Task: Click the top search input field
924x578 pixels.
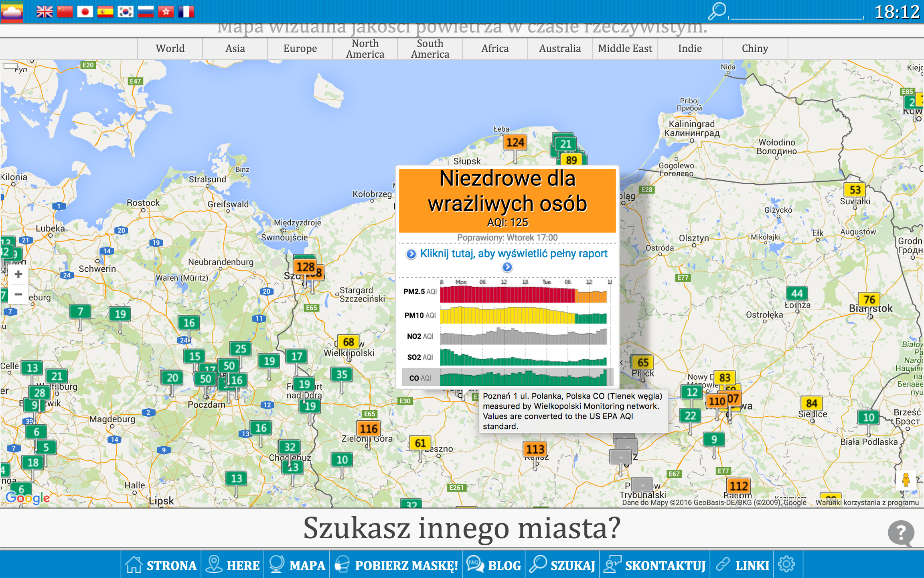Action: 796,14
